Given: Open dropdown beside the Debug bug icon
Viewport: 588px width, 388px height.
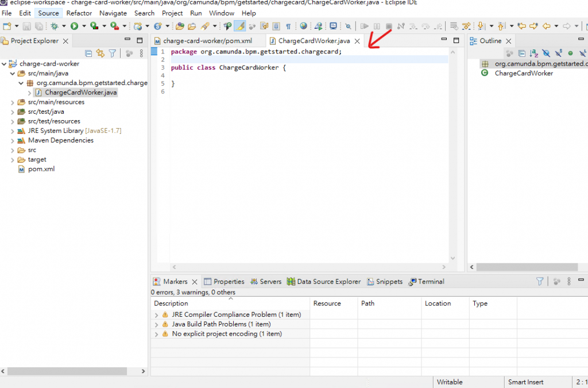Looking at the screenshot, I should click(64, 26).
